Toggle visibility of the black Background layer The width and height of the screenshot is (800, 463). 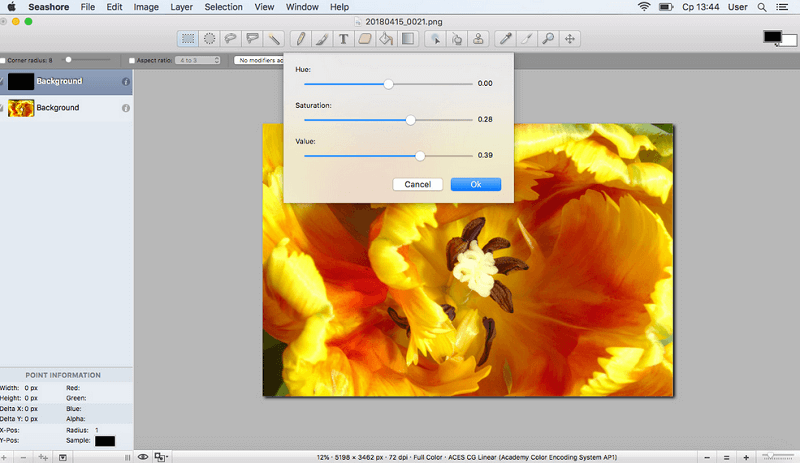pos(3,82)
